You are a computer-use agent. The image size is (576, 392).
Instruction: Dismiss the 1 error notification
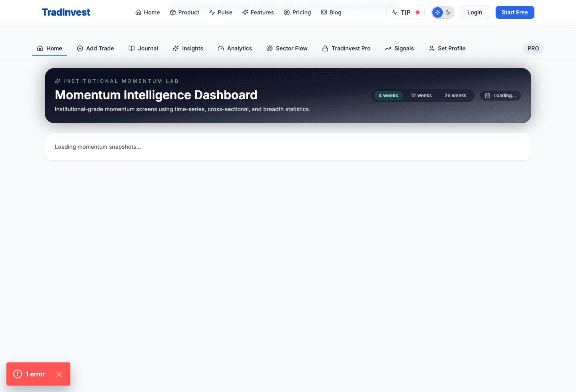tap(59, 374)
